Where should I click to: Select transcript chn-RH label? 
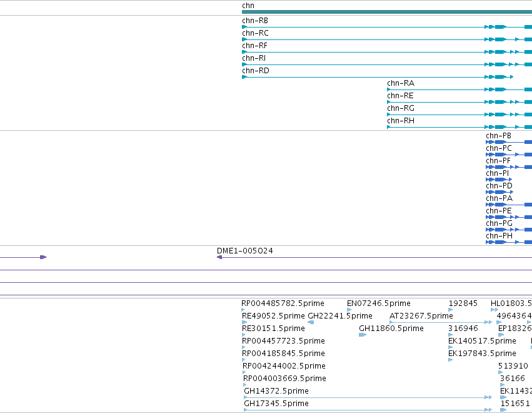[401, 121]
